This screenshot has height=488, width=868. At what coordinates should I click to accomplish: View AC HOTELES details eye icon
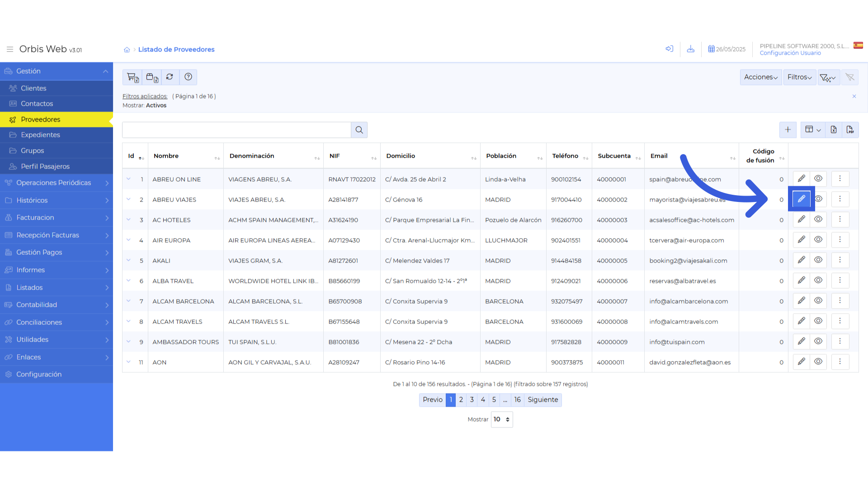(818, 220)
